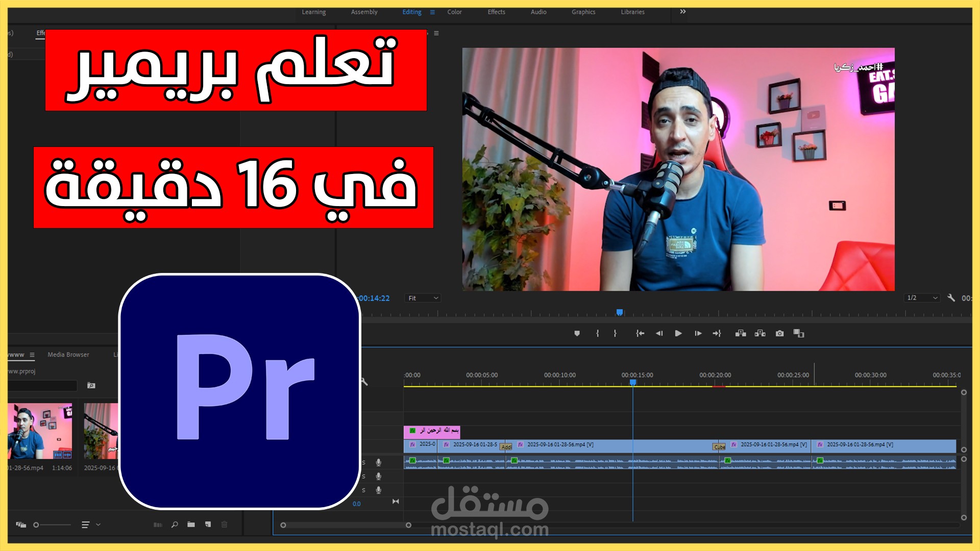The image size is (980, 551).
Task: Click Find icon in Project panel footer
Action: [175, 524]
